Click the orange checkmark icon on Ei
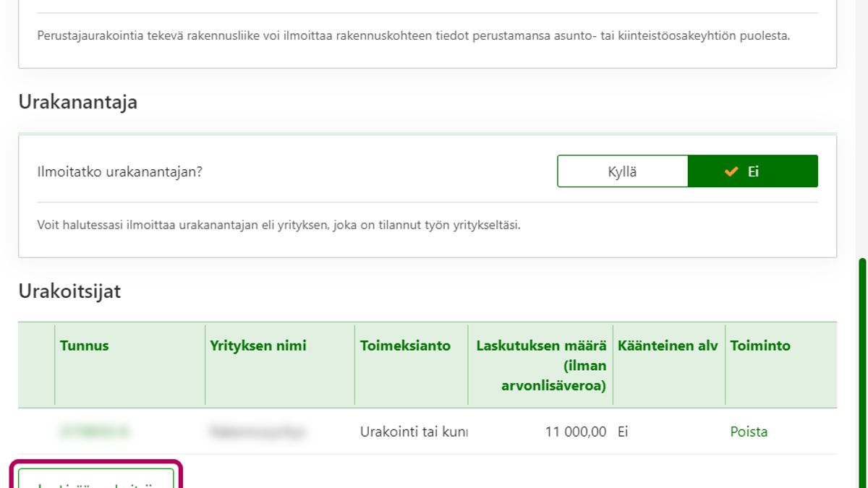 point(731,171)
